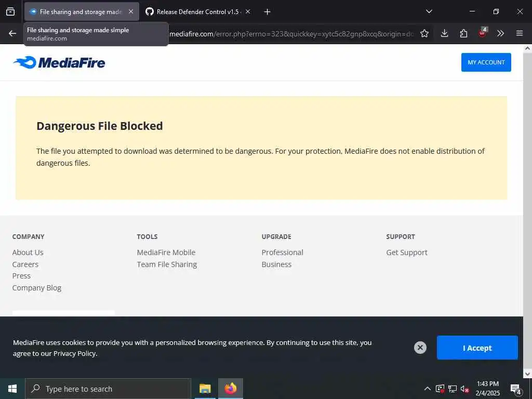Open the Downloads panel

point(445,33)
